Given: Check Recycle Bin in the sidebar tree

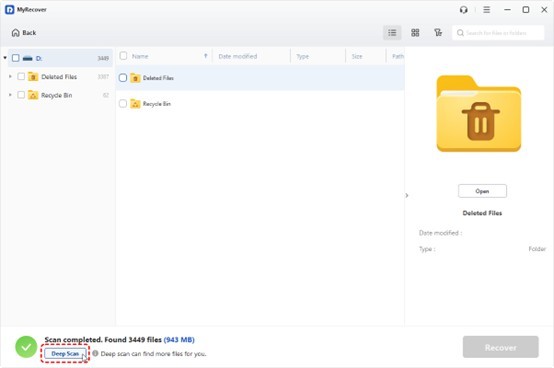Looking at the screenshot, I should (x=21, y=95).
